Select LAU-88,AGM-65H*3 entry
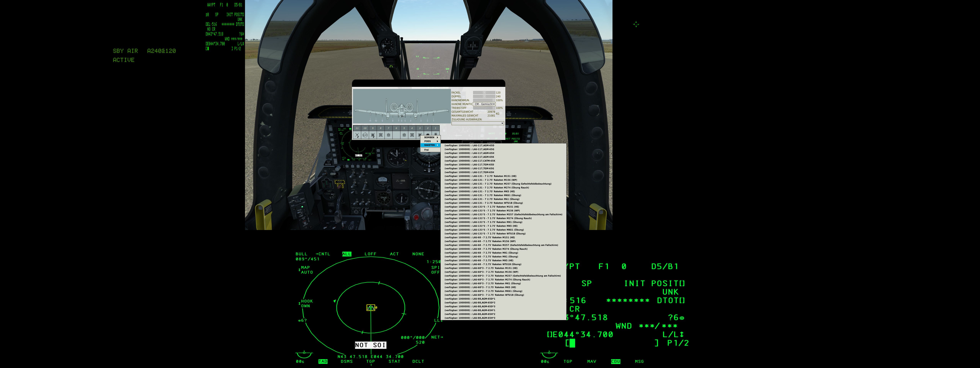 (504, 318)
